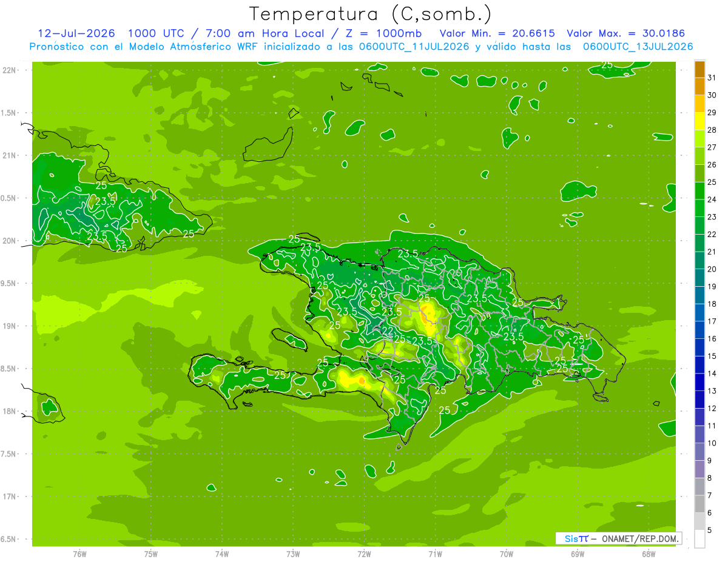Click the '70W' longitude axis label
728x562 pixels.
[507, 554]
